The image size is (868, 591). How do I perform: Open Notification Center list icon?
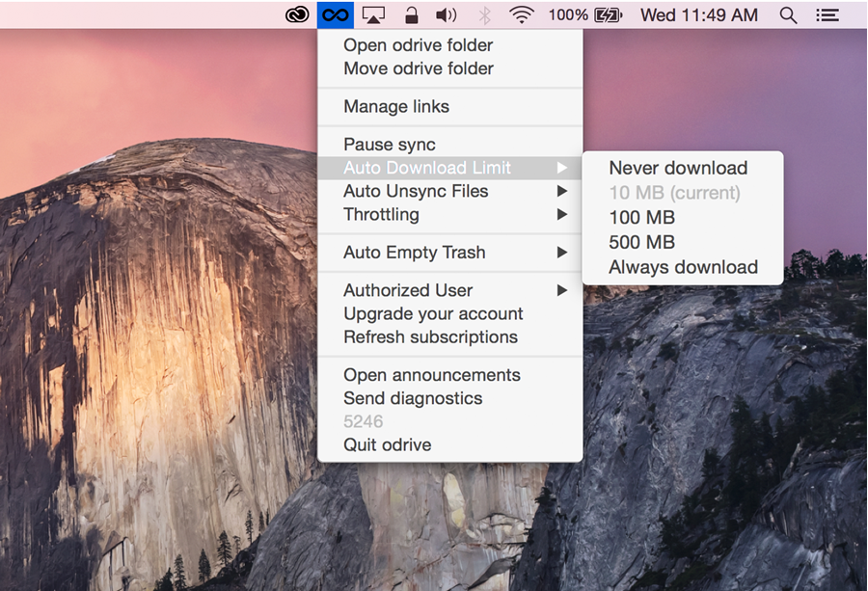point(827,14)
